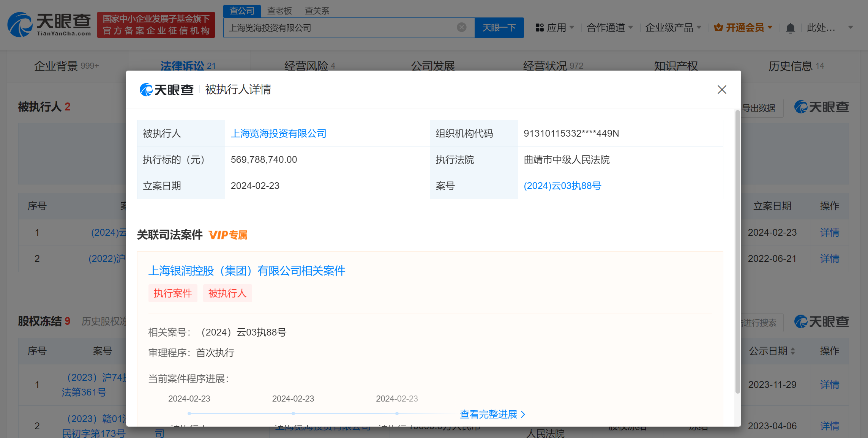This screenshot has width=868, height=438.
Task: Click the 应用 grid icon in top bar
Action: point(540,27)
